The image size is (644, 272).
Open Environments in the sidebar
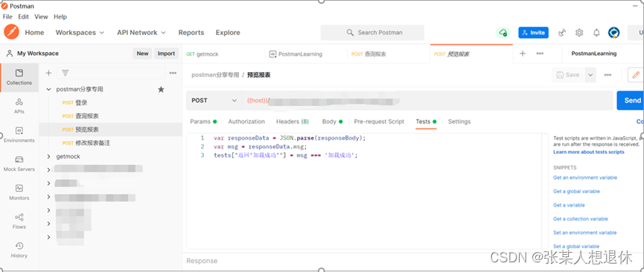click(x=19, y=135)
